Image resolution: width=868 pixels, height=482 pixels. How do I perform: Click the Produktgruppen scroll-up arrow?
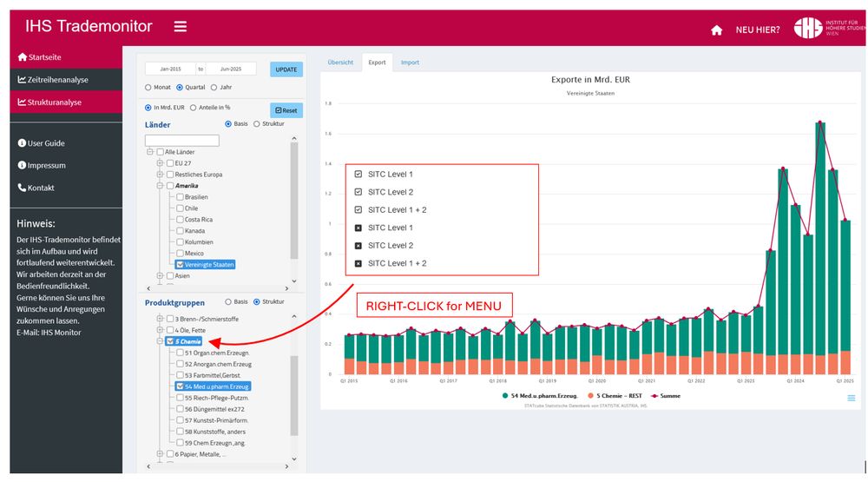point(294,316)
